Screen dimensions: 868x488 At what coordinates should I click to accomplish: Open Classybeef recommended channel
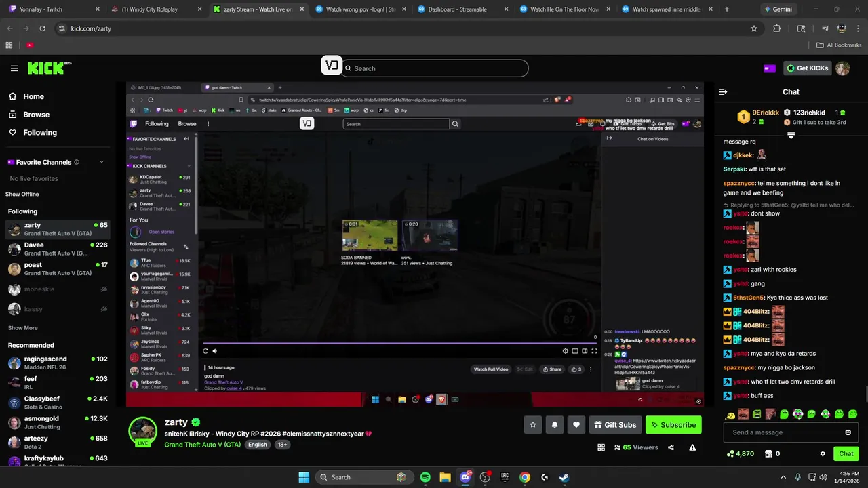58,403
